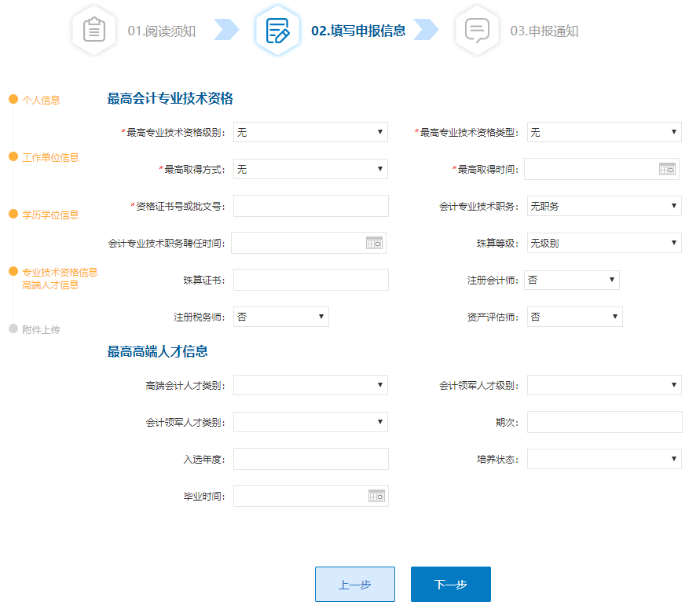Click the orange dot beside 专业技术资格信息

13,271
